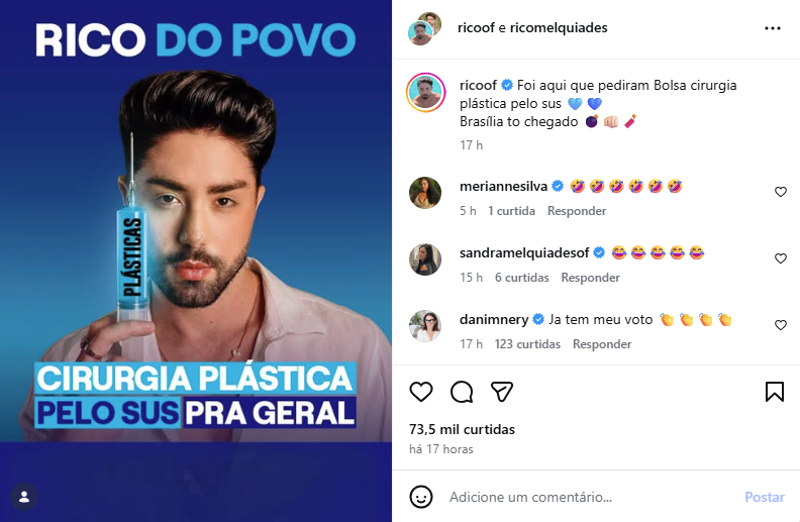Open comment bubble icon under post
The height and width of the screenshot is (522, 800).
462,392
